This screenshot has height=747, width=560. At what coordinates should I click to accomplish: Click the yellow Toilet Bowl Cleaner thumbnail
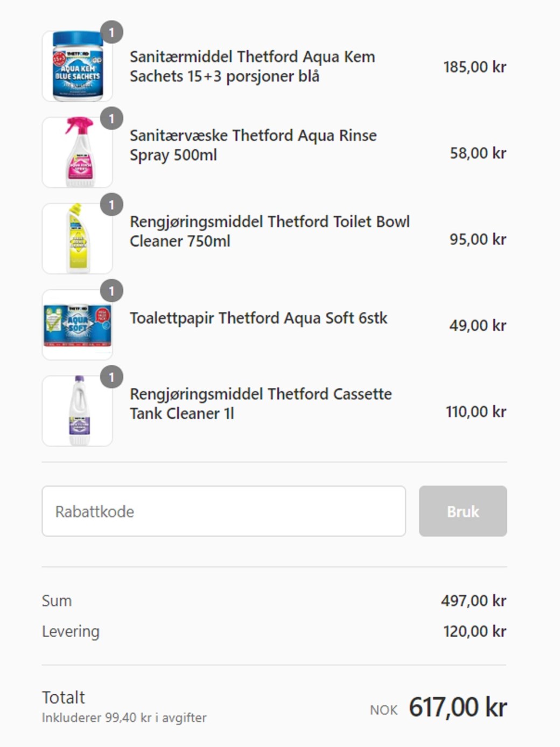77,239
